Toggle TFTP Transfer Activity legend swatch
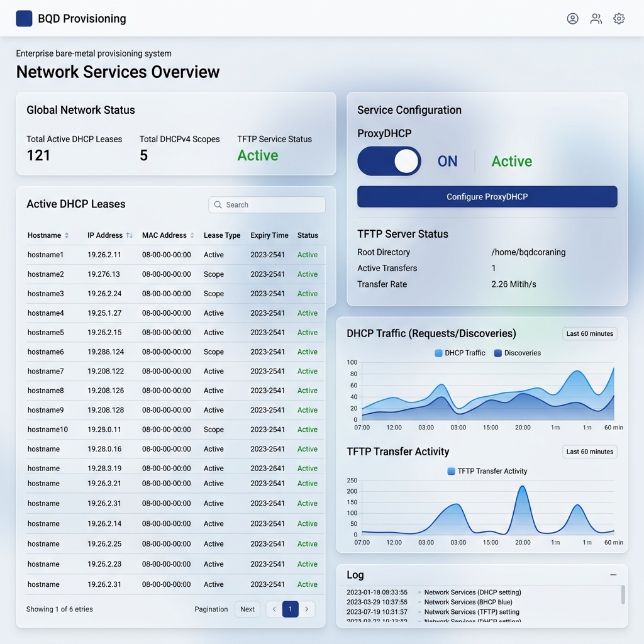The width and height of the screenshot is (644, 644). click(451, 471)
